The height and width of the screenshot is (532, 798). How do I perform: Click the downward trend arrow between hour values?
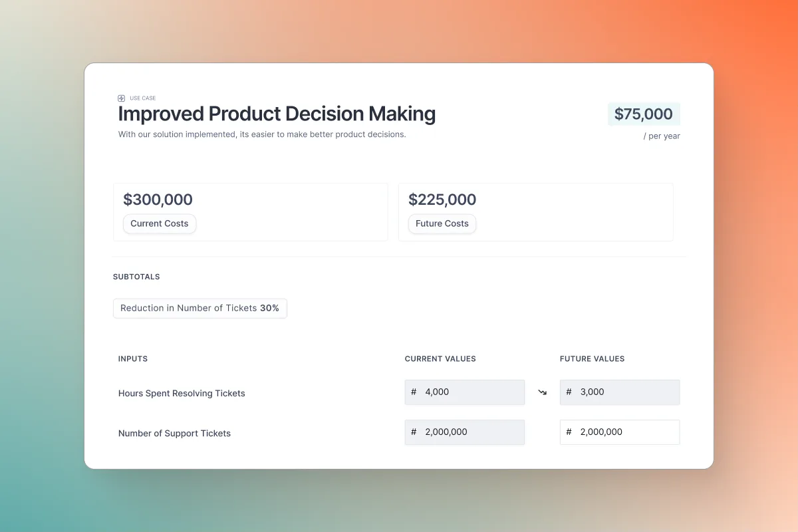click(542, 392)
